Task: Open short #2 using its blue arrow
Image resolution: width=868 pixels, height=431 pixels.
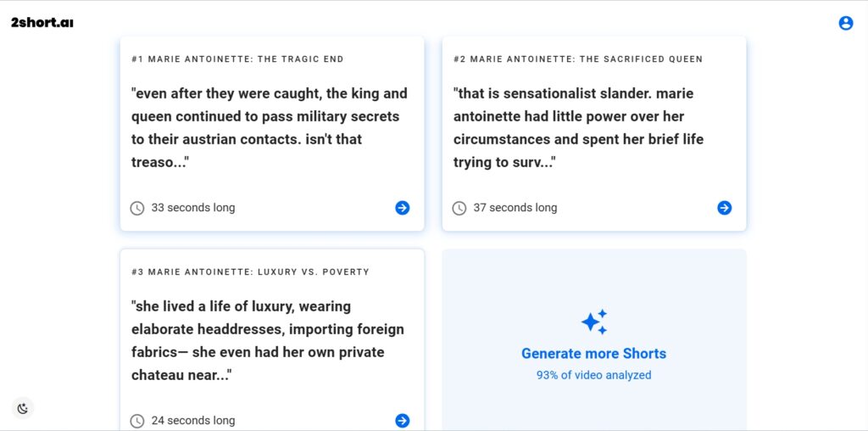Action: click(x=724, y=208)
